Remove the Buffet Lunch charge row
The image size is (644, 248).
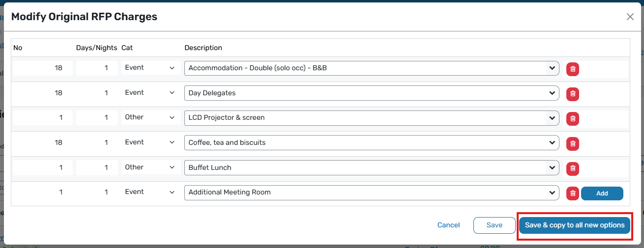(x=572, y=168)
